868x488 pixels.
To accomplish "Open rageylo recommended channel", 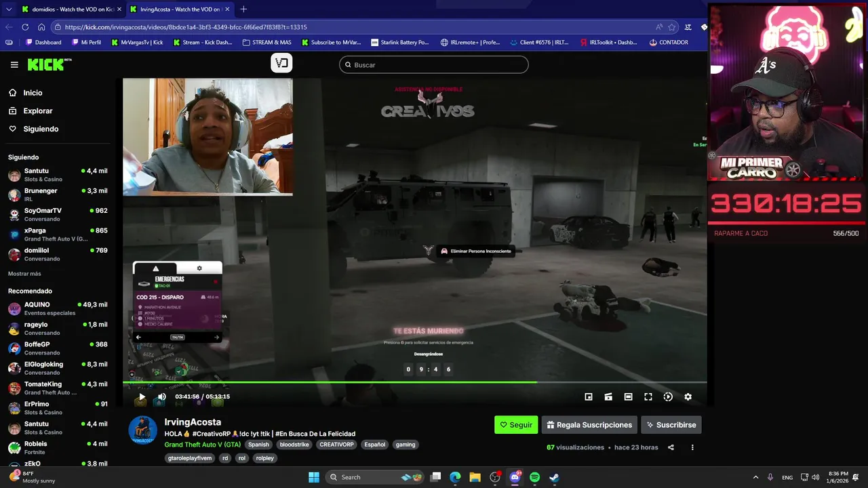I will pos(58,328).
